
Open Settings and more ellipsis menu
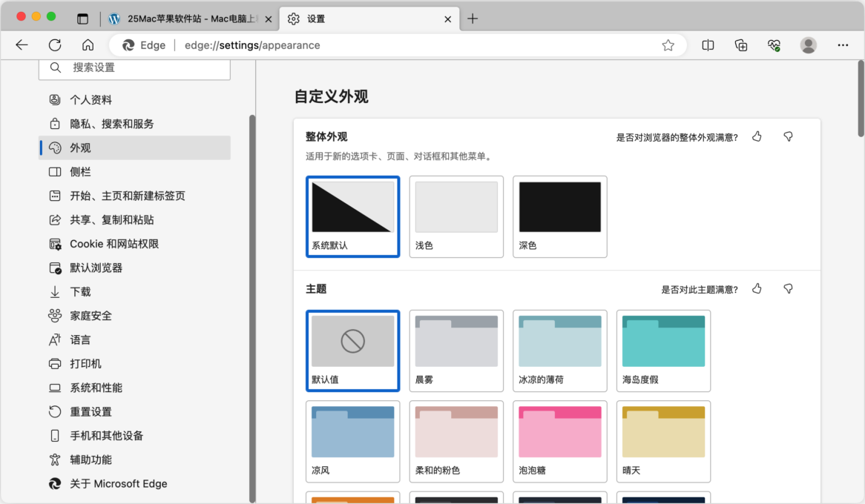[x=843, y=45]
